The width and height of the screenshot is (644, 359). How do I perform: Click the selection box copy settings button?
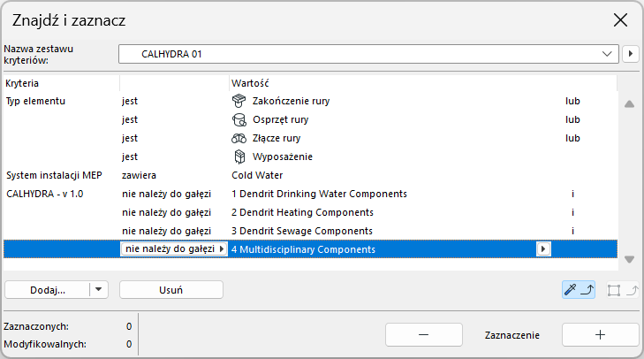pyautogui.click(x=623, y=289)
